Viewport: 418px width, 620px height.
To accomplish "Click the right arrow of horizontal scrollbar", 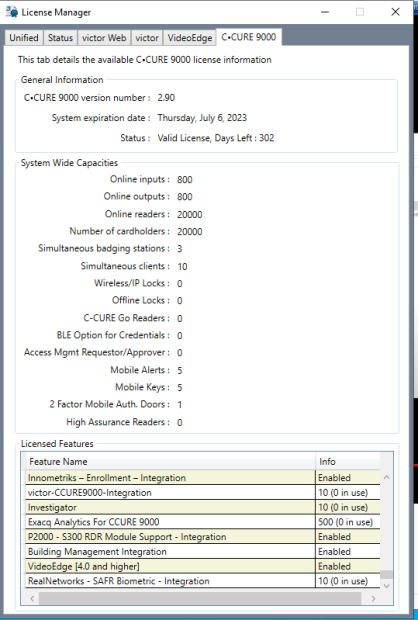I will [373, 599].
